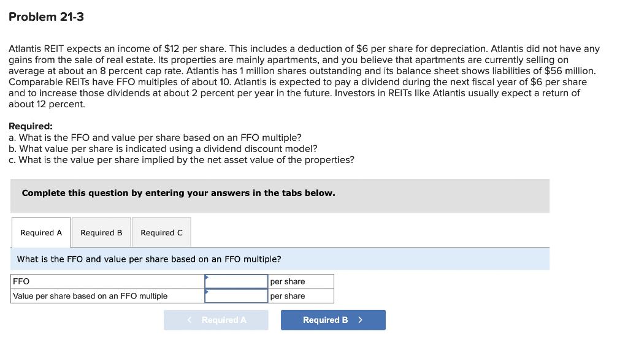The width and height of the screenshot is (628, 364).
Task: Click the blue arrow marker on FFO input
Action: tap(207, 278)
